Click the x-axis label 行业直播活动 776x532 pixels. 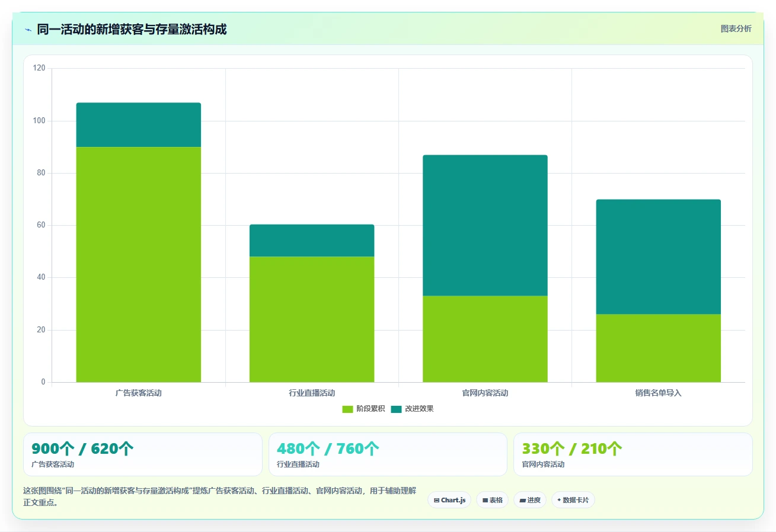(312, 393)
